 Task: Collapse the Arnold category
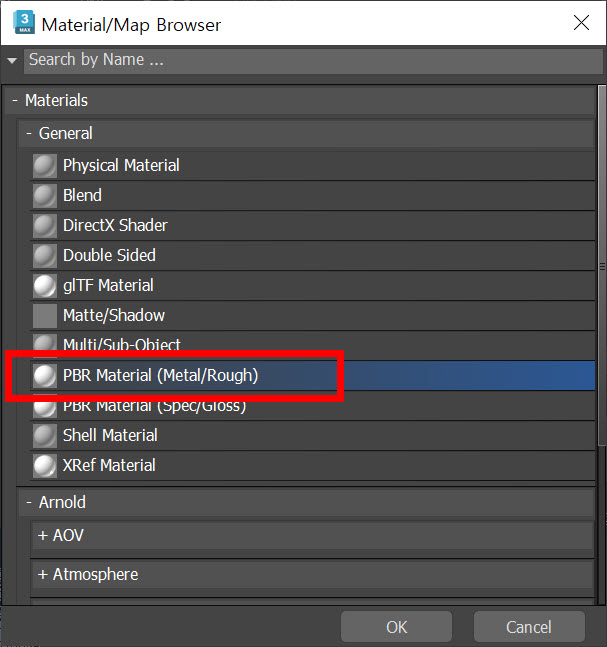pos(29,502)
